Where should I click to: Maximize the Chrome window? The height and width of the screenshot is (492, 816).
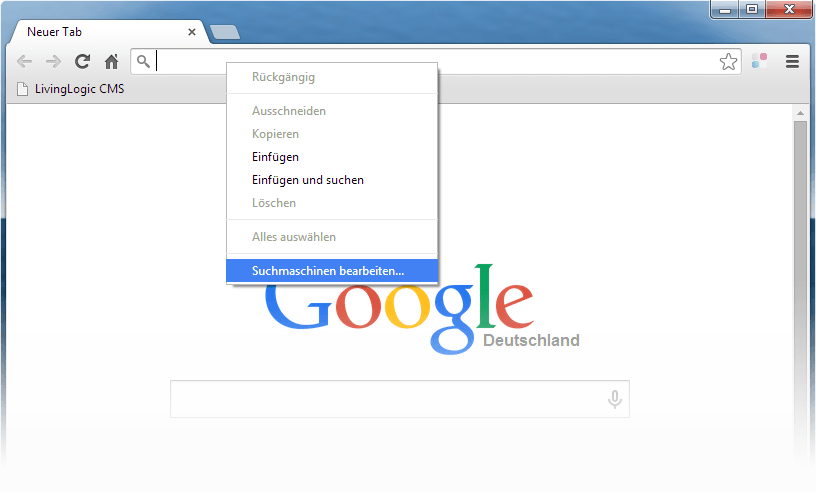click(x=752, y=9)
